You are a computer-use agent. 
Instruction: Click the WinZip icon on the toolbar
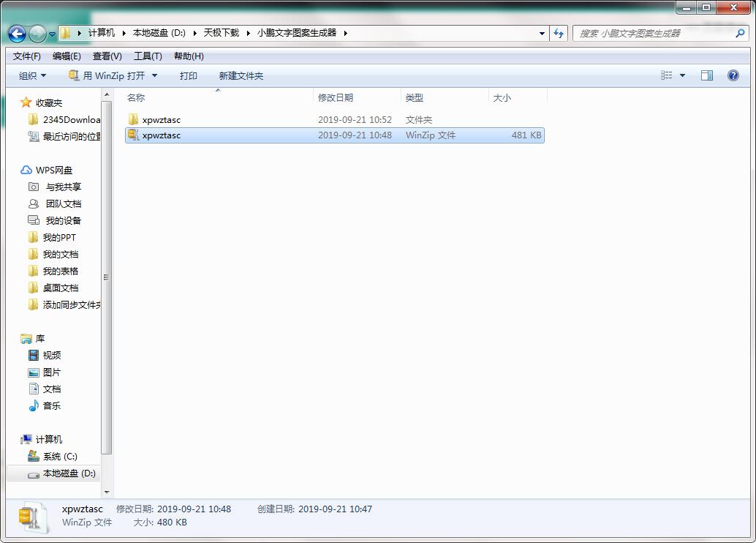point(74,75)
